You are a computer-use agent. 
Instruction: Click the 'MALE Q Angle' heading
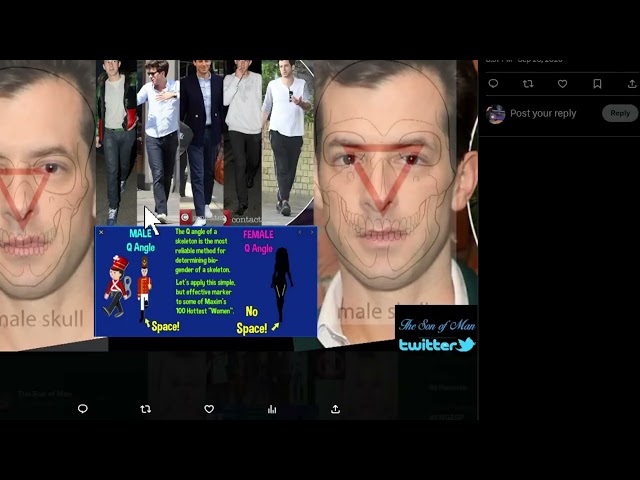(x=140, y=240)
